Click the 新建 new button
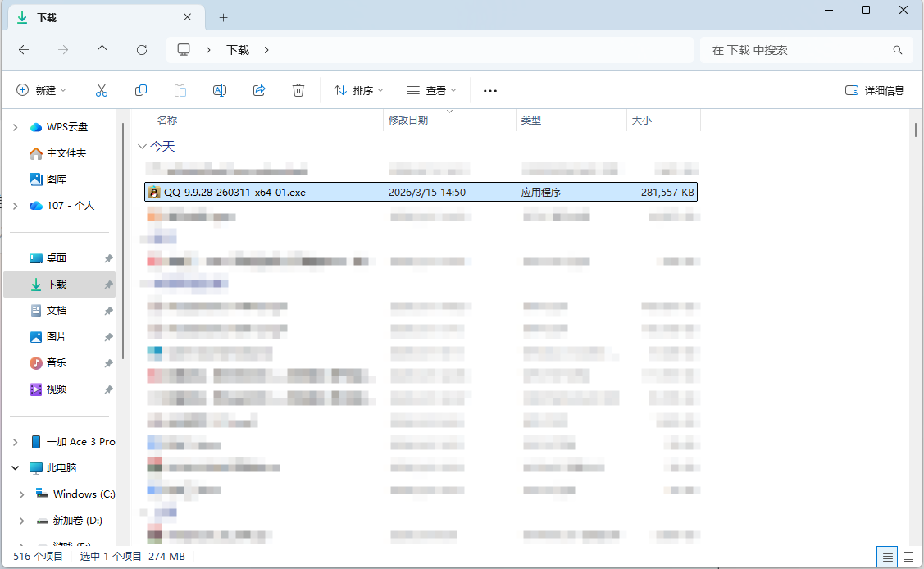The height and width of the screenshot is (569, 924). [x=41, y=90]
